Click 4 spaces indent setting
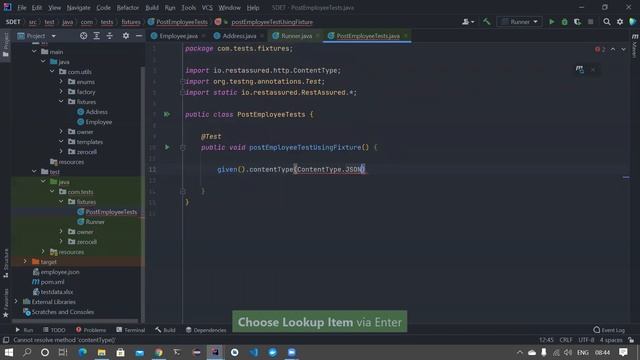The image size is (640, 360). coord(611,340)
